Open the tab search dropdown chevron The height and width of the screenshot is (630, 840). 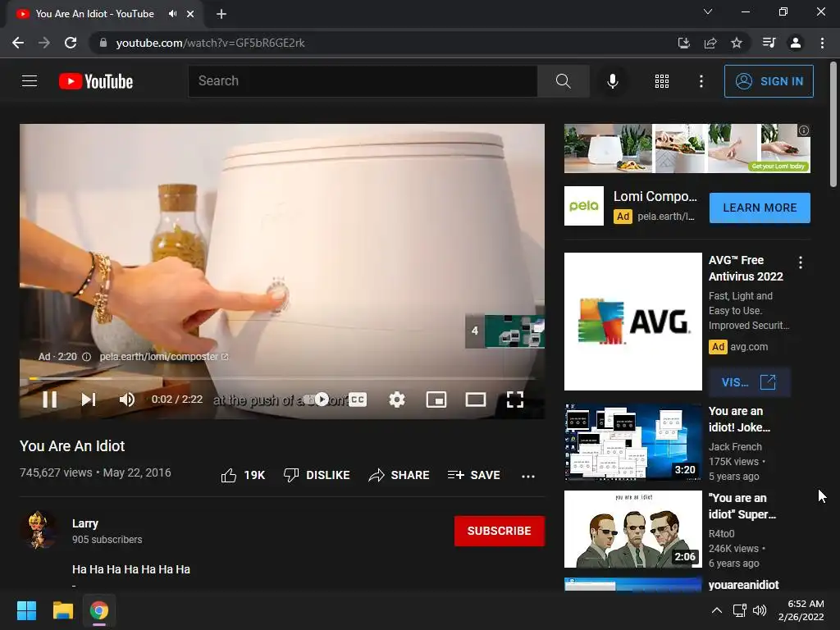[x=708, y=11]
